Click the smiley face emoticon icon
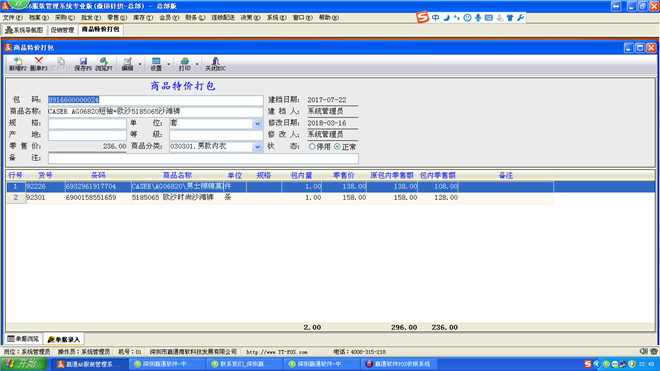The image size is (660, 371). 467,18
